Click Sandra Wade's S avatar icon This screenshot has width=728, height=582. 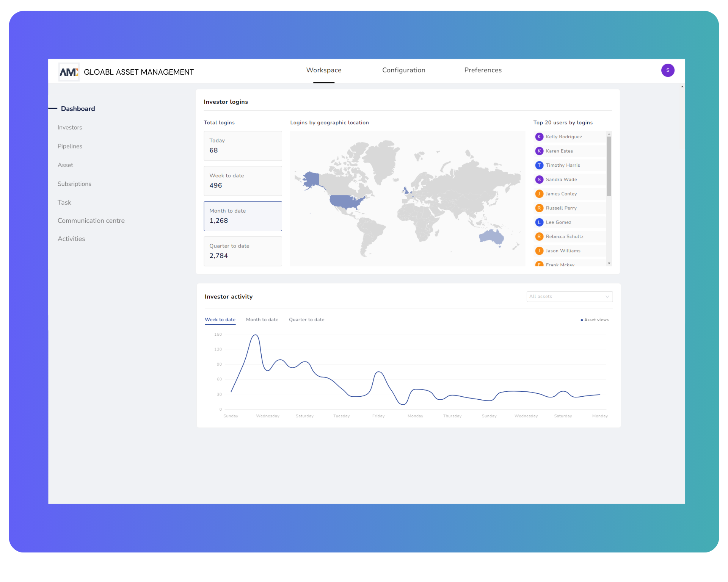[x=539, y=180]
